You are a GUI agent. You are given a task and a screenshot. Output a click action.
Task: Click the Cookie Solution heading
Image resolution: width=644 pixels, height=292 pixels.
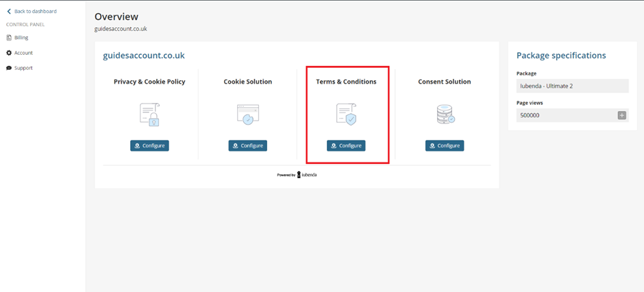coord(247,82)
